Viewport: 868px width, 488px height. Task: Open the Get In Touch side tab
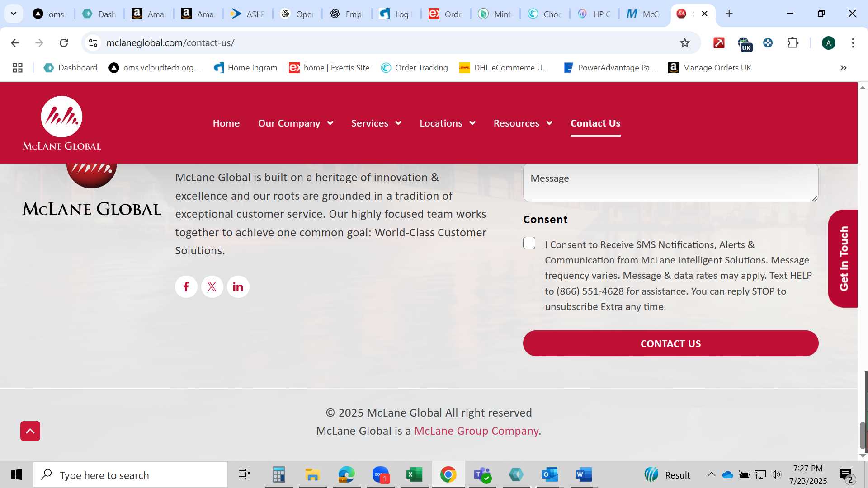pyautogui.click(x=843, y=258)
